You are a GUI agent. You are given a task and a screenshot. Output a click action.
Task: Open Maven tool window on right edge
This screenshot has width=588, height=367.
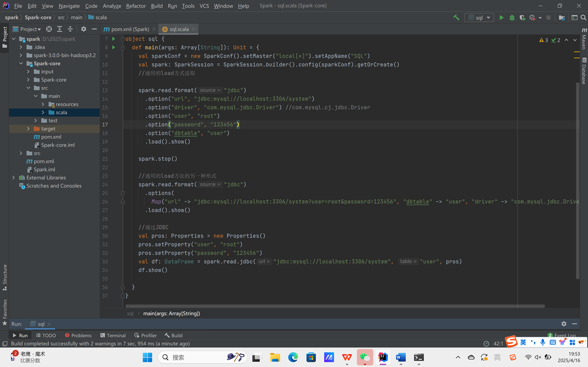[x=584, y=38]
